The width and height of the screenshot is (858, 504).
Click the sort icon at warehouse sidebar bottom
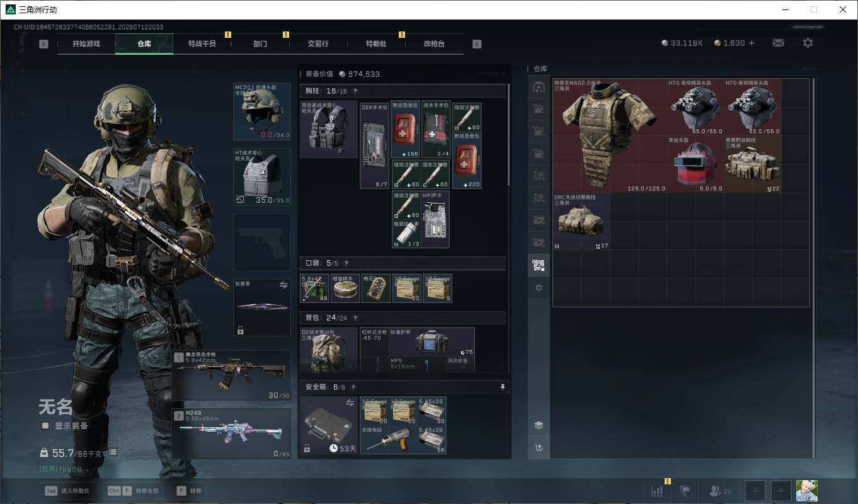(x=539, y=448)
